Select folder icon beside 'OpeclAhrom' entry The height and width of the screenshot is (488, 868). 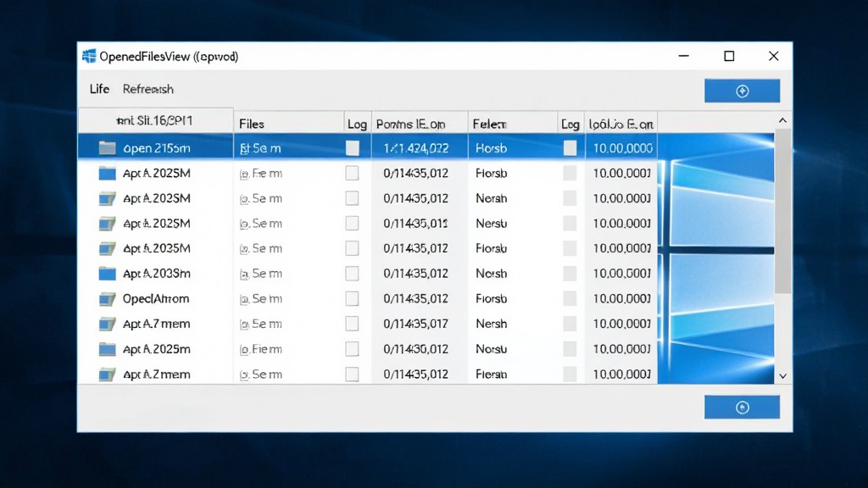107,299
